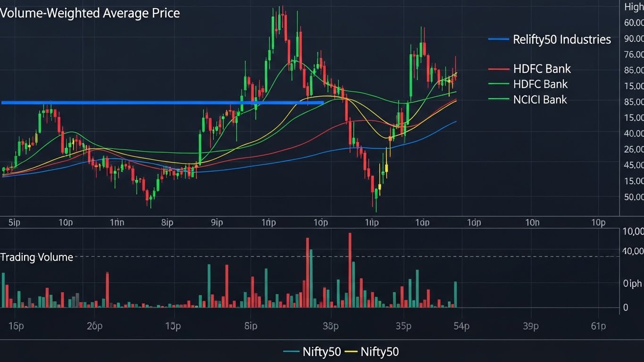The width and height of the screenshot is (644, 362).
Task: Select the blue Relifty50 Industries legend line marker
Action: point(498,39)
